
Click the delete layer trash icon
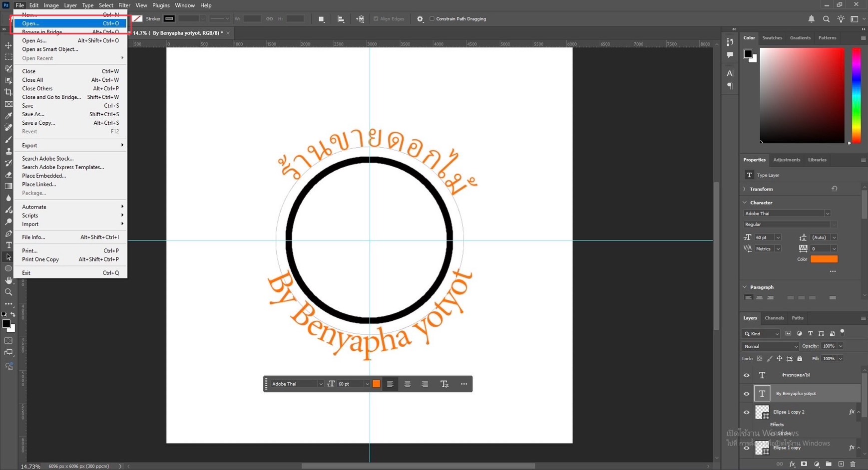[853, 464]
